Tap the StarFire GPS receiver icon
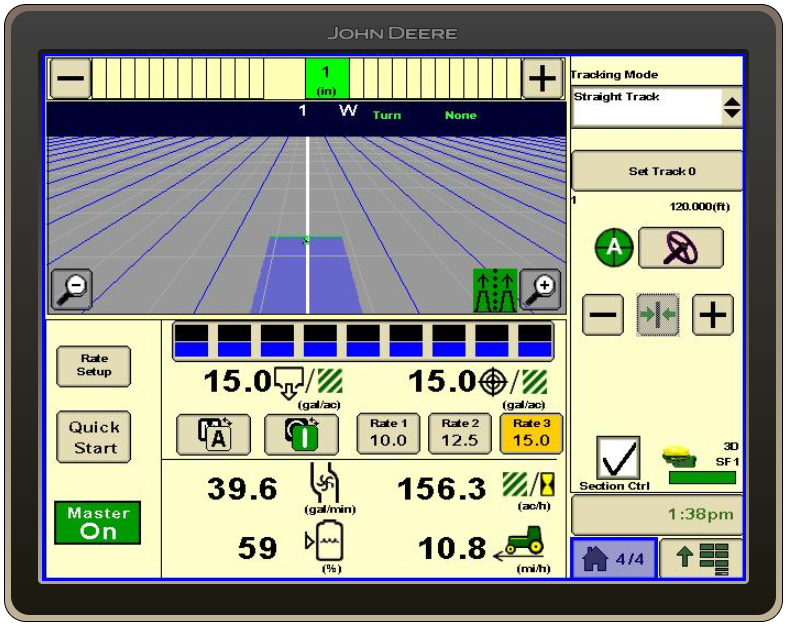788x627 pixels. 679,457
